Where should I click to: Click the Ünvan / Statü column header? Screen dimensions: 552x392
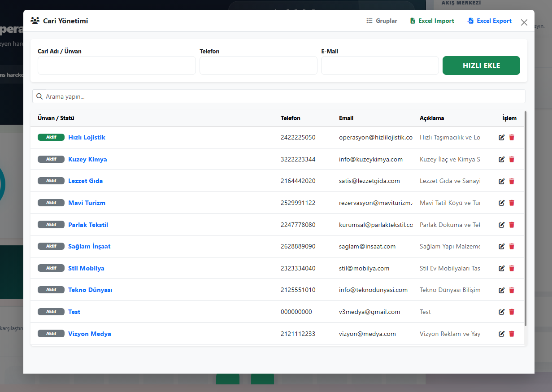point(56,118)
